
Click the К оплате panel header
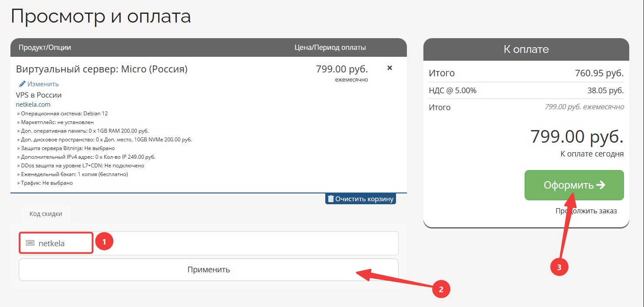(x=526, y=49)
